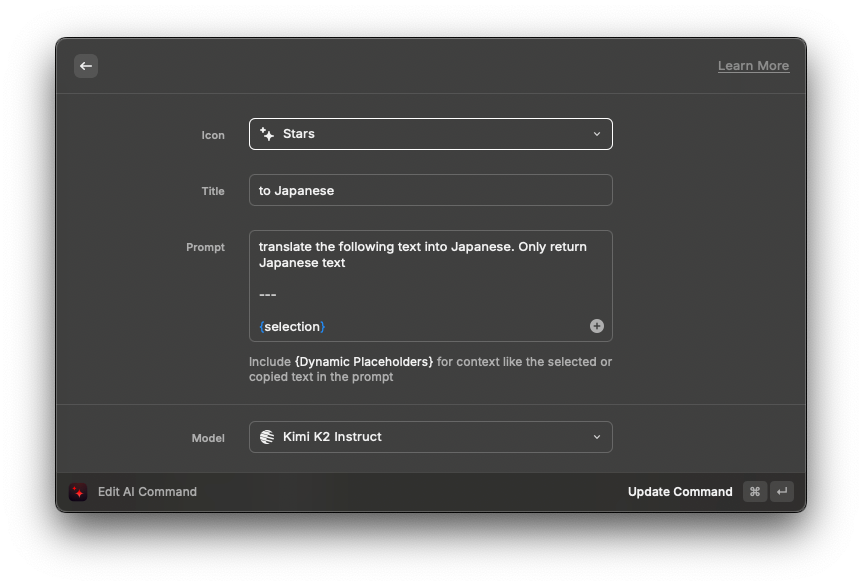Click the Command key shortcut icon
The height and width of the screenshot is (586, 862).
755,491
